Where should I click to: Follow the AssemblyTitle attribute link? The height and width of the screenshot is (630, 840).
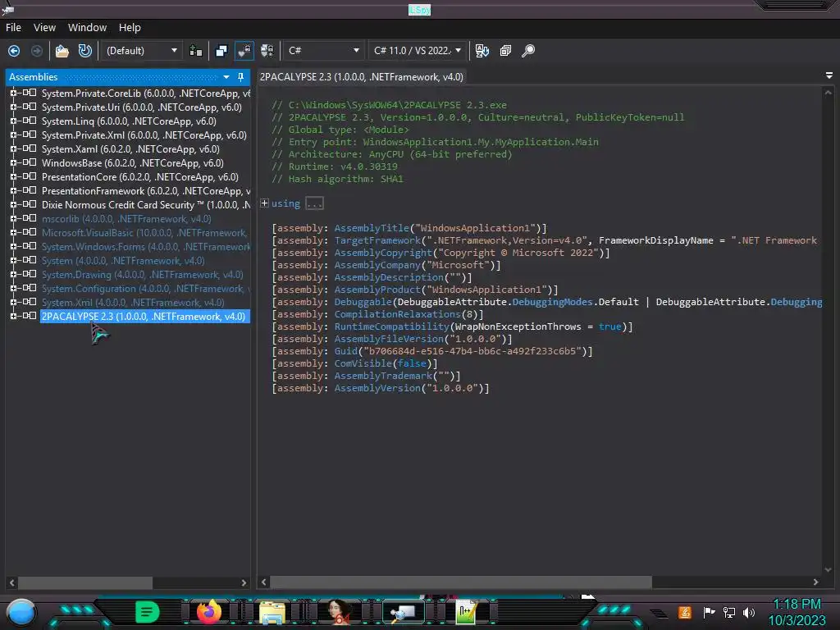click(372, 228)
